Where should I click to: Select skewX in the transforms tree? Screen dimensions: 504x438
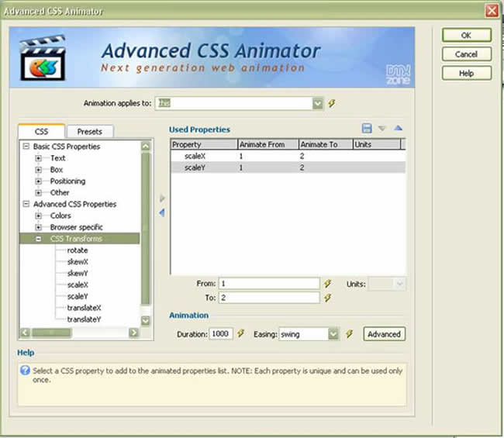click(x=78, y=262)
